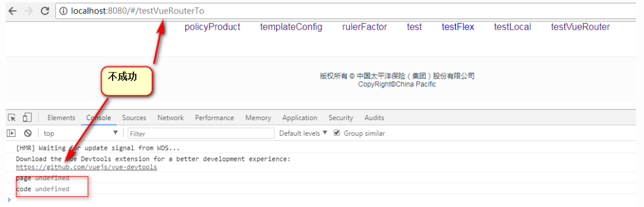Open the testFlex link

point(458,27)
